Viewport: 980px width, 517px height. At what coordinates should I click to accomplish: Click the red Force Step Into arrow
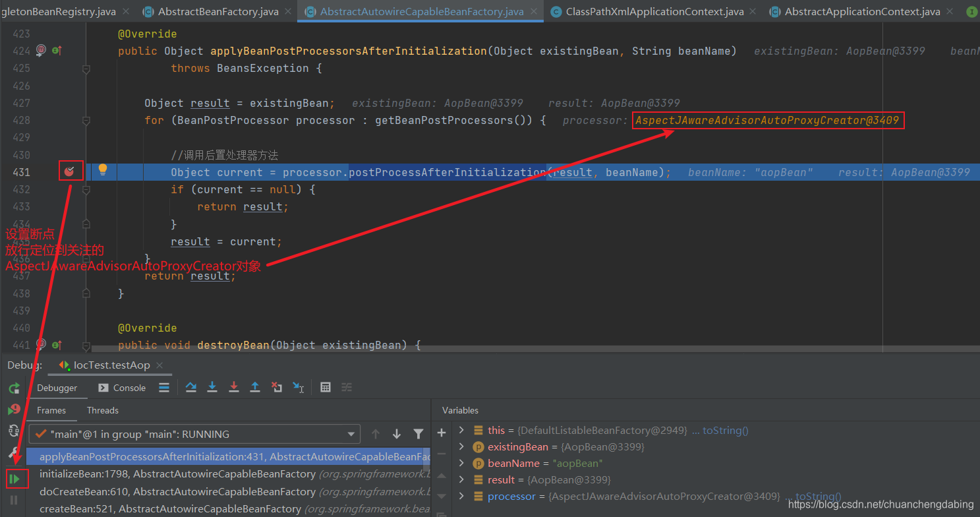(233, 388)
